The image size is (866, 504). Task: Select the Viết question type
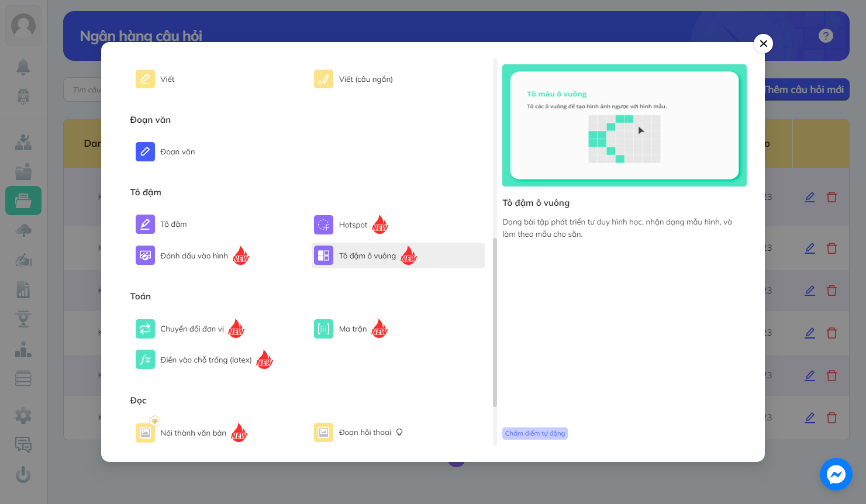pyautogui.click(x=156, y=79)
